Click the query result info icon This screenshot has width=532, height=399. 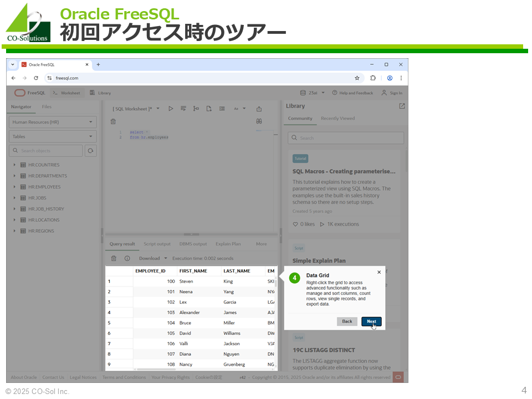tap(127, 258)
